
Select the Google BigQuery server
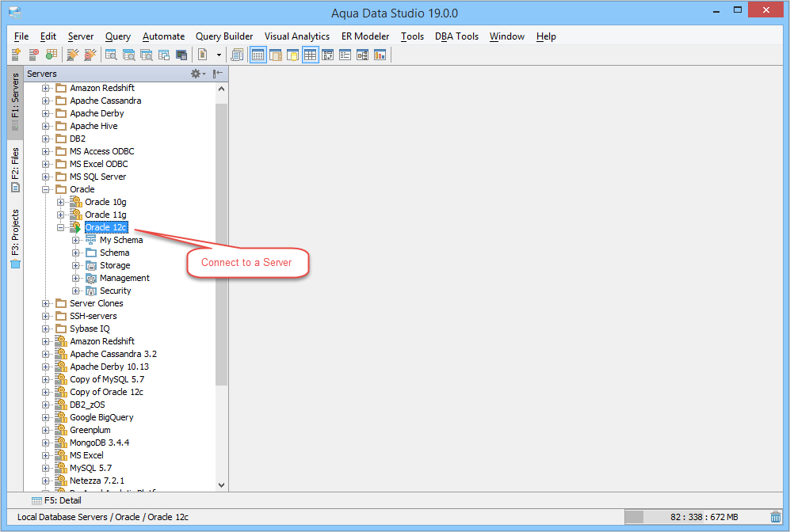pos(101,417)
